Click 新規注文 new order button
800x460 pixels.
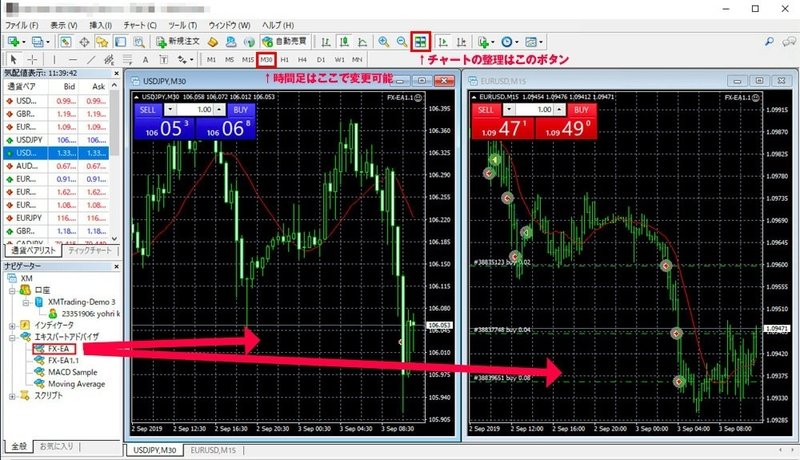pyautogui.click(x=178, y=41)
